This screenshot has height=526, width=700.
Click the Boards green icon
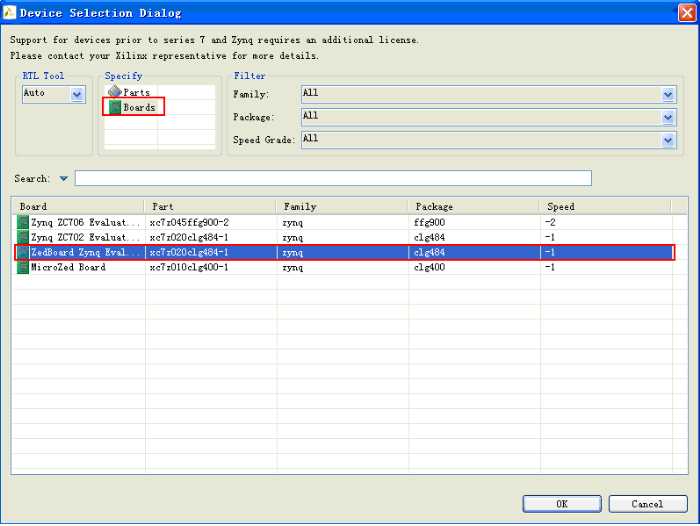(x=115, y=107)
